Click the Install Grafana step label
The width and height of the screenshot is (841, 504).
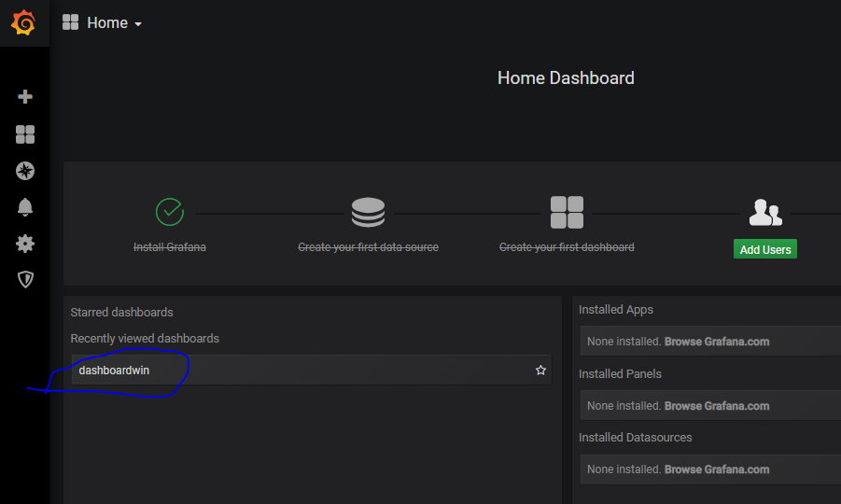click(170, 247)
